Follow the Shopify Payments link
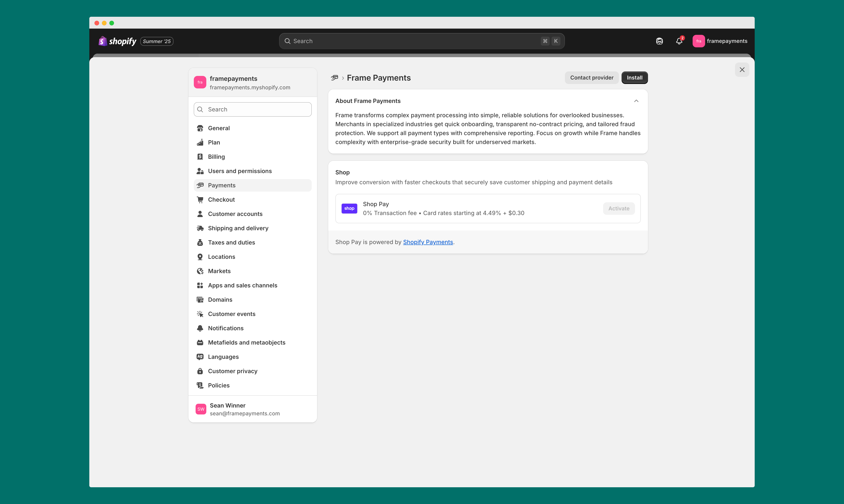This screenshot has width=844, height=504. click(428, 242)
